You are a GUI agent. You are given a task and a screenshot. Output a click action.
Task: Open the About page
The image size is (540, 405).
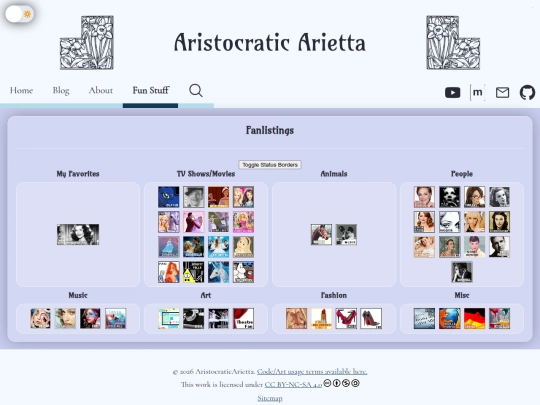101,90
